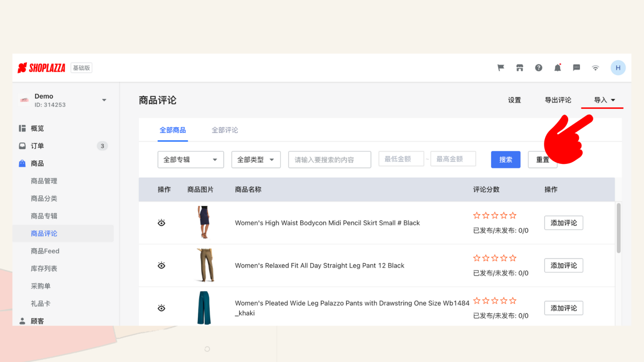The width and height of the screenshot is (644, 362).
Task: Click the 重置 reset button
Action: point(543,160)
